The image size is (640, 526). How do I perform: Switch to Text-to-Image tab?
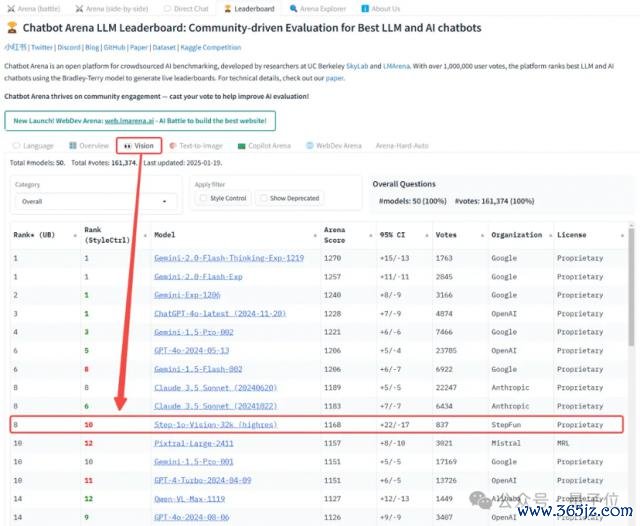[196, 146]
